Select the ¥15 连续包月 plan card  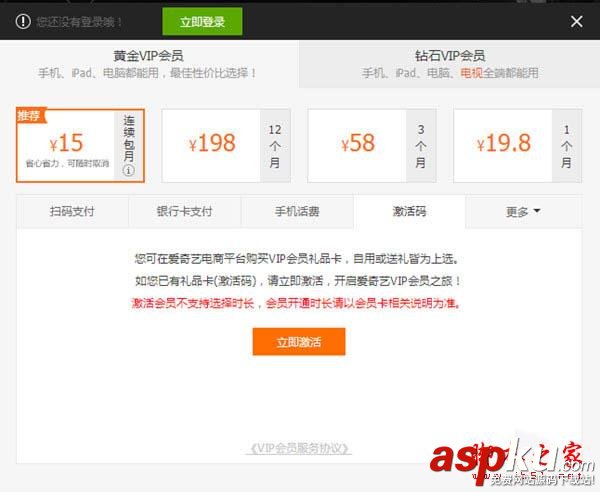(80, 146)
